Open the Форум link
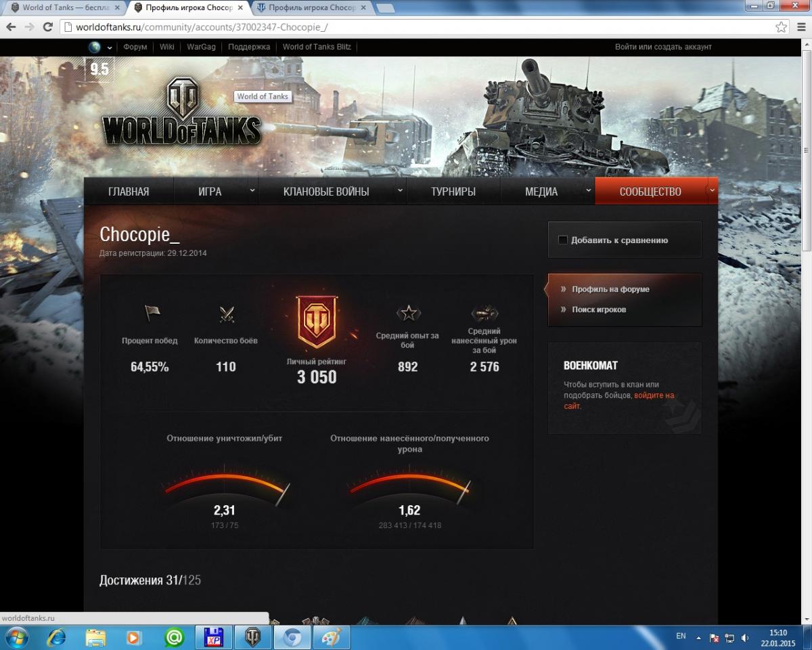 [135, 47]
